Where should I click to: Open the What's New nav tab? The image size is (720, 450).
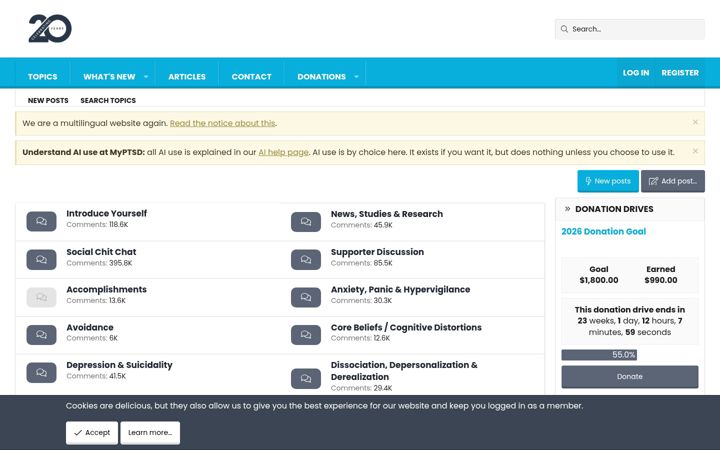[109, 77]
